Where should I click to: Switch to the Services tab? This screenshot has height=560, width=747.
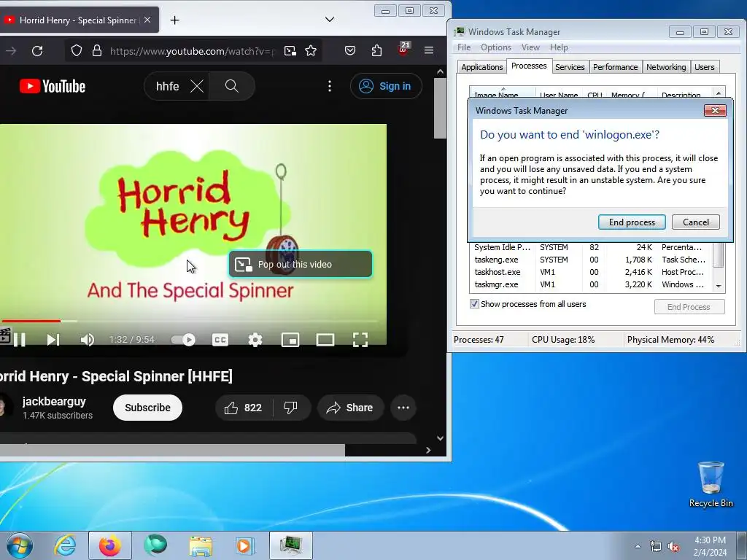point(570,67)
